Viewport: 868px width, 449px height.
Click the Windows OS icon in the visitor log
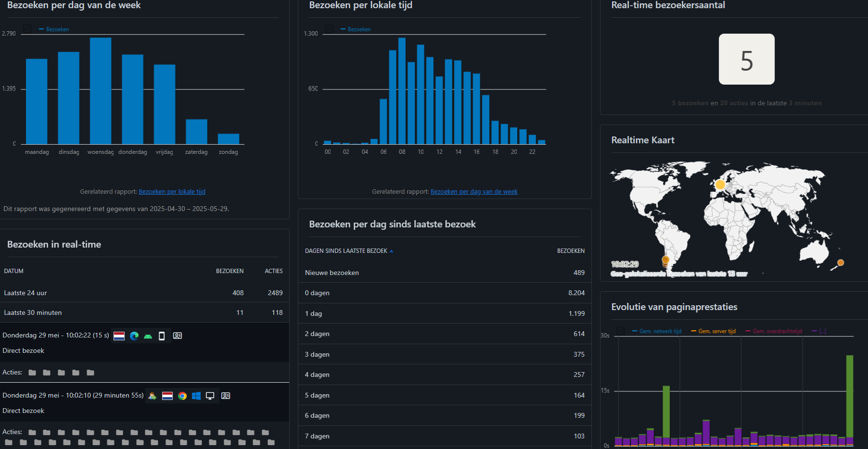point(196,396)
